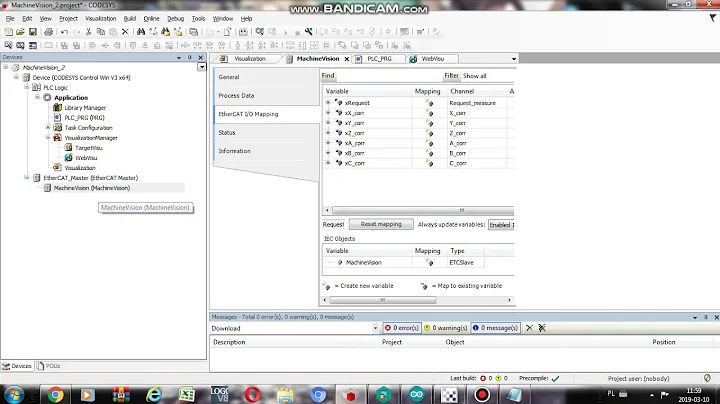Expand the Task Configuration tree node
Screen dimensions: 720x404
click(x=48, y=127)
